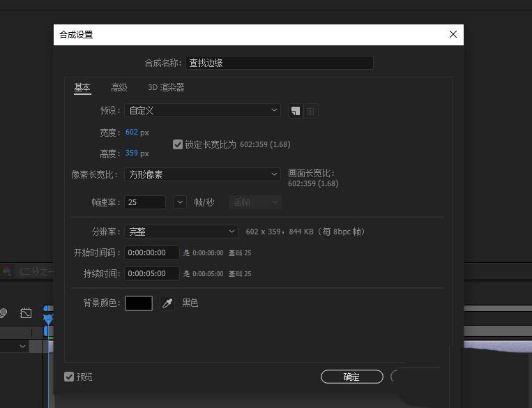This screenshot has width=532, height=408.
Task: Click the 602 x 359, 844 KB info text
Action: pyautogui.click(x=305, y=232)
